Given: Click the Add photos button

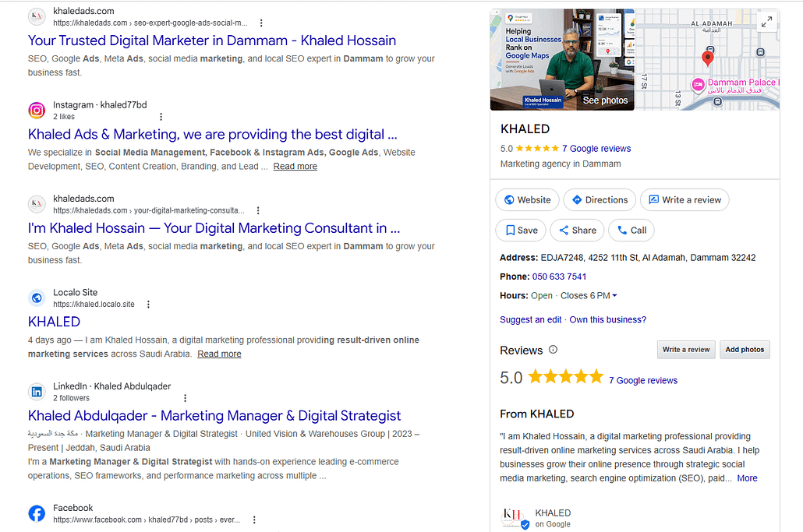Looking at the screenshot, I should point(745,350).
